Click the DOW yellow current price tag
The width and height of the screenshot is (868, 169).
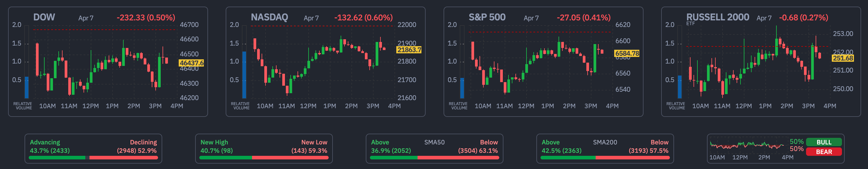point(191,63)
